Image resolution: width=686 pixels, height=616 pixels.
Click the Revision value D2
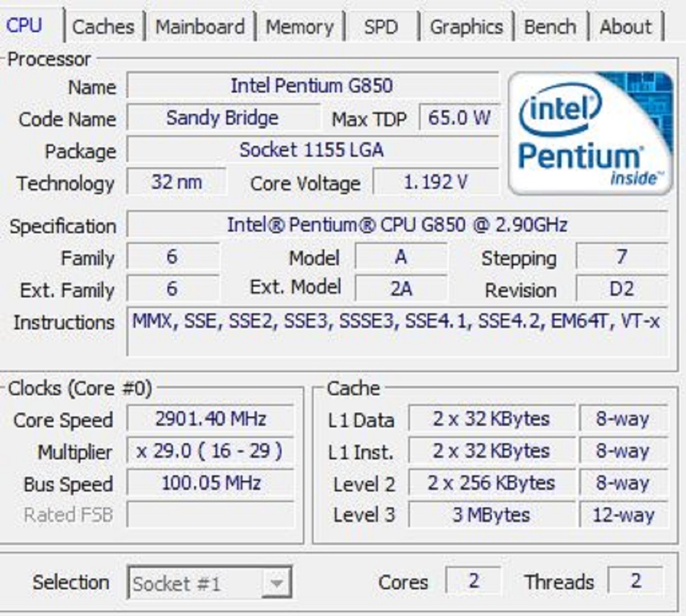click(622, 289)
